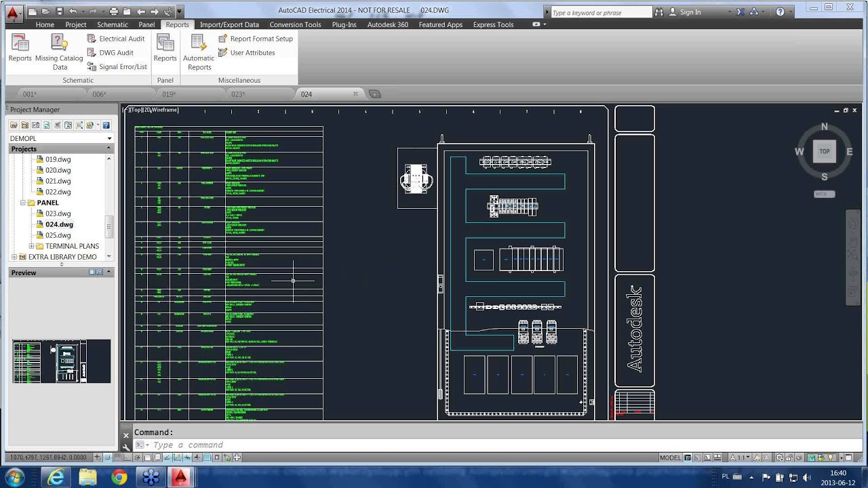
Task: Collapse the PANEL folder in tree
Action: coord(23,203)
